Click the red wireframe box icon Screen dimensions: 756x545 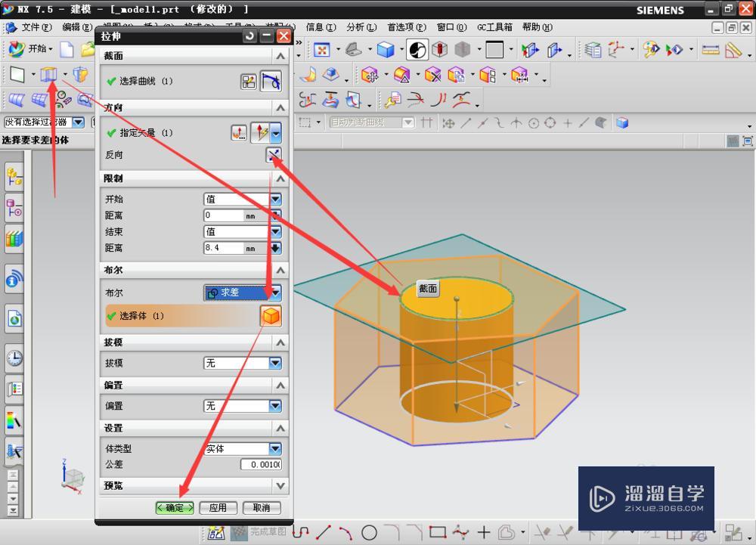click(x=440, y=50)
